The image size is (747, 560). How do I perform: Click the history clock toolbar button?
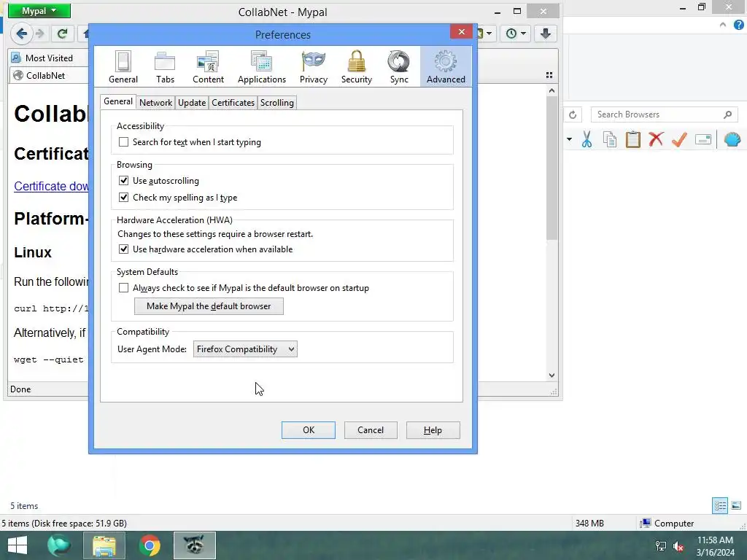(x=511, y=34)
